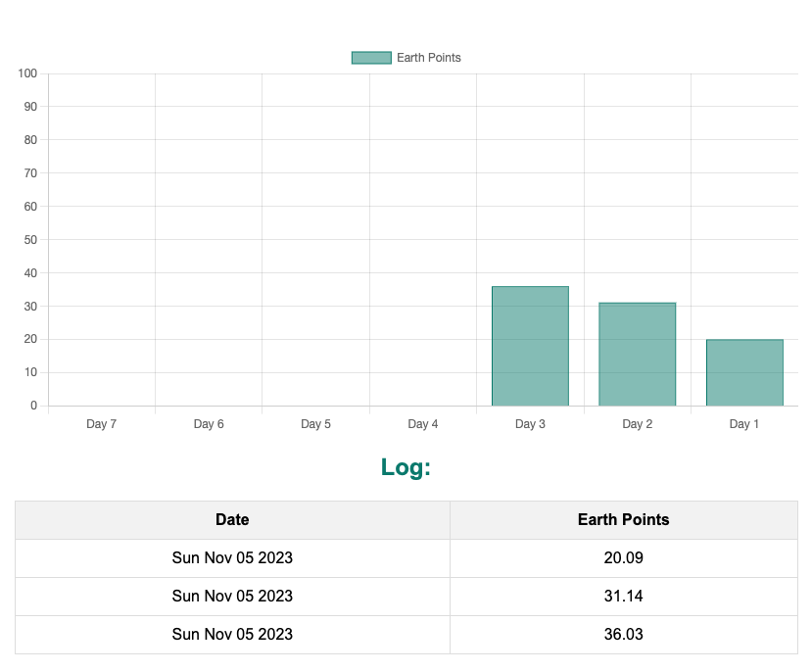Select the Day 6 axis label
The height and width of the screenshot is (672, 812).
(x=208, y=423)
